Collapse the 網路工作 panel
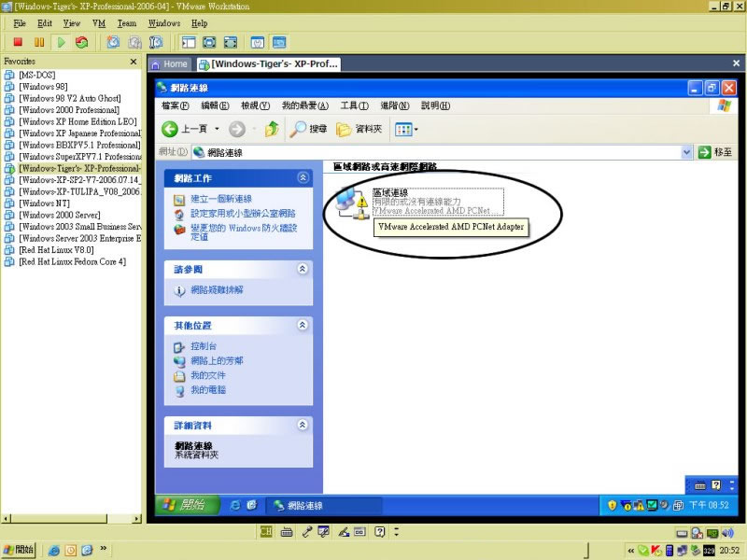This screenshot has height=560, width=747. tap(303, 177)
